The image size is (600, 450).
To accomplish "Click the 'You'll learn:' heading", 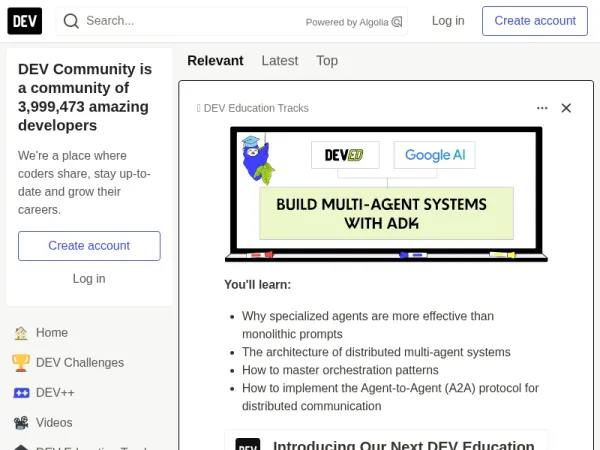I will (x=258, y=285).
